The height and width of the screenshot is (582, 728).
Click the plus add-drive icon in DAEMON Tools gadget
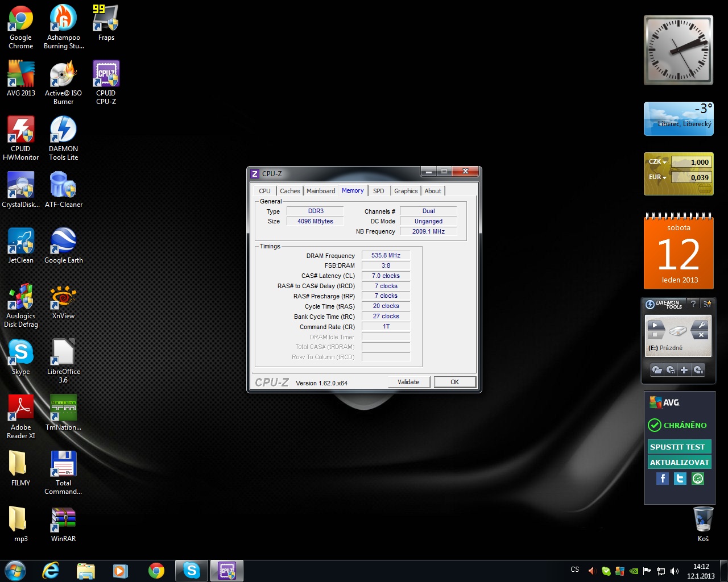pyautogui.click(x=684, y=370)
